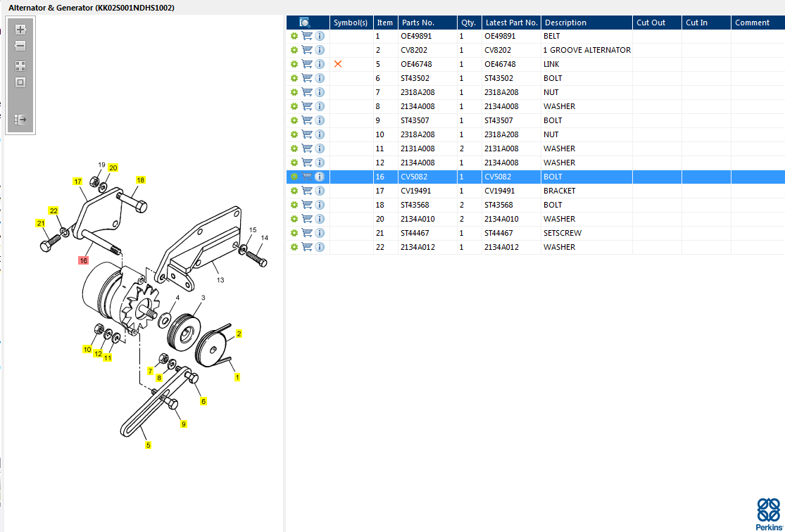Image resolution: width=785 pixels, height=532 pixels.
Task: Click the Cut Out column header
Action: pyautogui.click(x=657, y=23)
